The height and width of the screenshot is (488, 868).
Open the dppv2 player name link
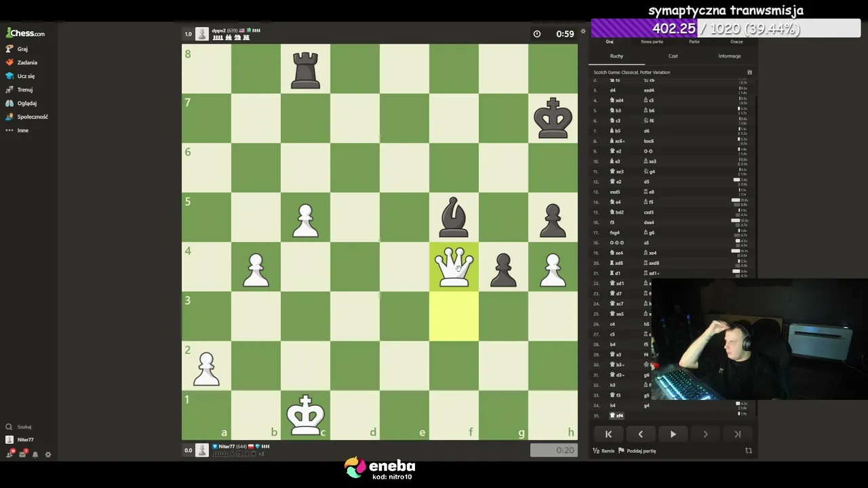click(x=218, y=30)
